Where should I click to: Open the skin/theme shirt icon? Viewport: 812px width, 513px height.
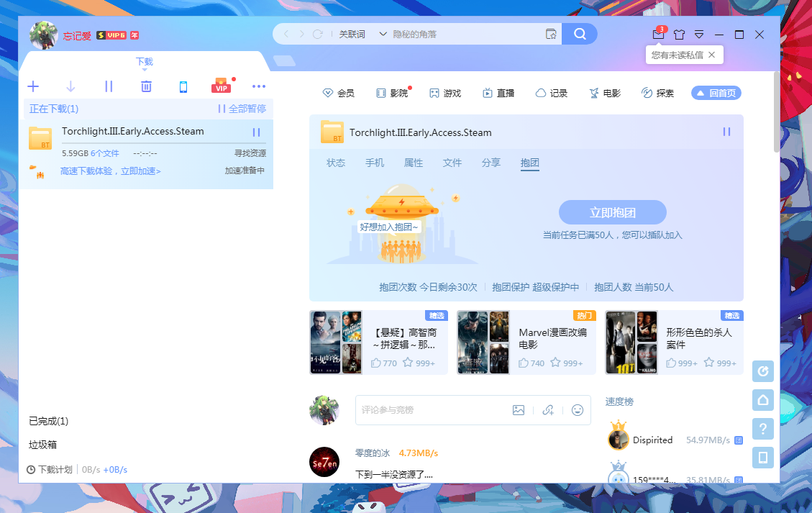678,34
